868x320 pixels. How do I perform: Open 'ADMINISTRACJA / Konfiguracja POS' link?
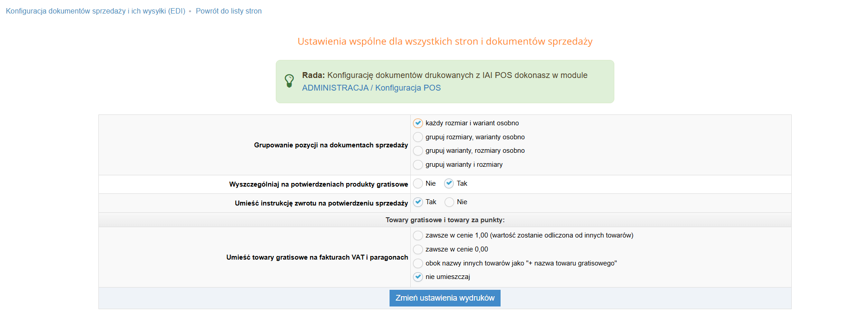(371, 88)
